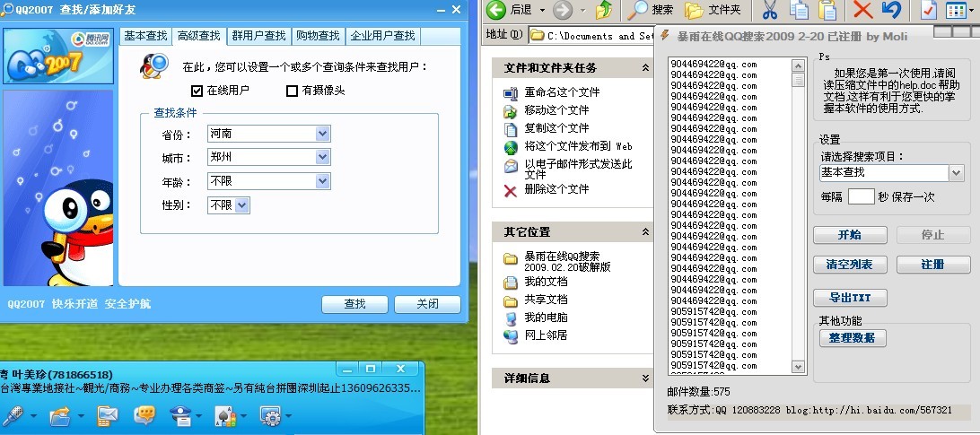980x435 pixels.
Task: Click the blue Undo arrow icon
Action: tap(892, 9)
